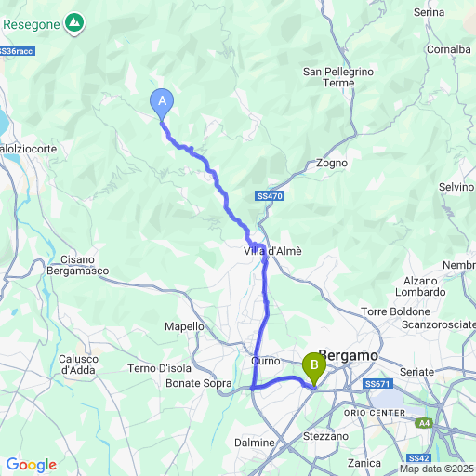
Task: Open the Google logo link
Action: [32, 465]
